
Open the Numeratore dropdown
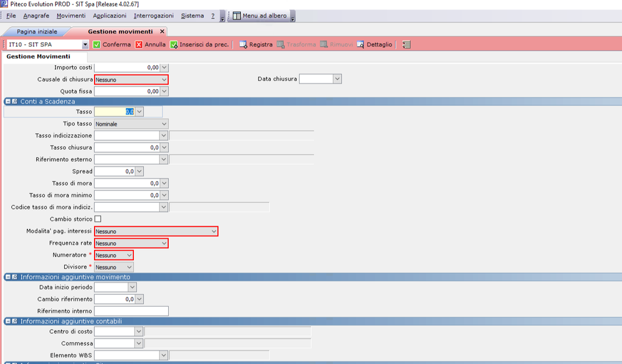click(130, 255)
